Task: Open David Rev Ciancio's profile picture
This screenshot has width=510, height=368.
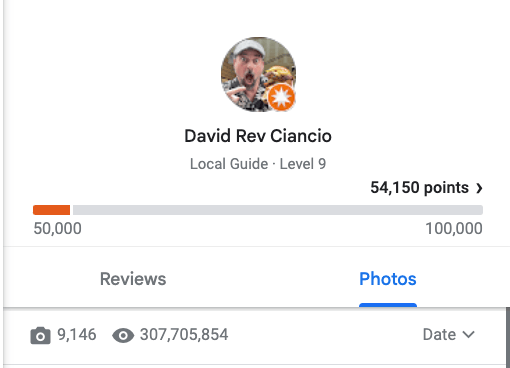Action: (x=258, y=74)
